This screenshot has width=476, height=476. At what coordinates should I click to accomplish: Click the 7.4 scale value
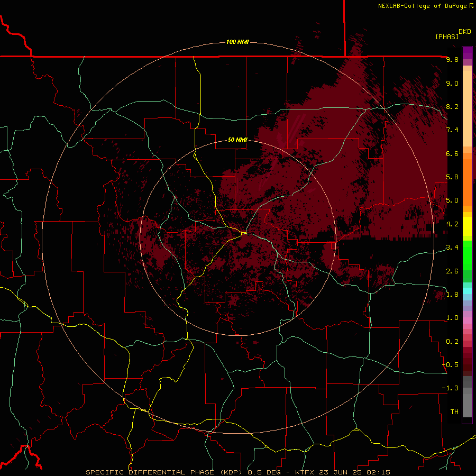click(x=452, y=130)
